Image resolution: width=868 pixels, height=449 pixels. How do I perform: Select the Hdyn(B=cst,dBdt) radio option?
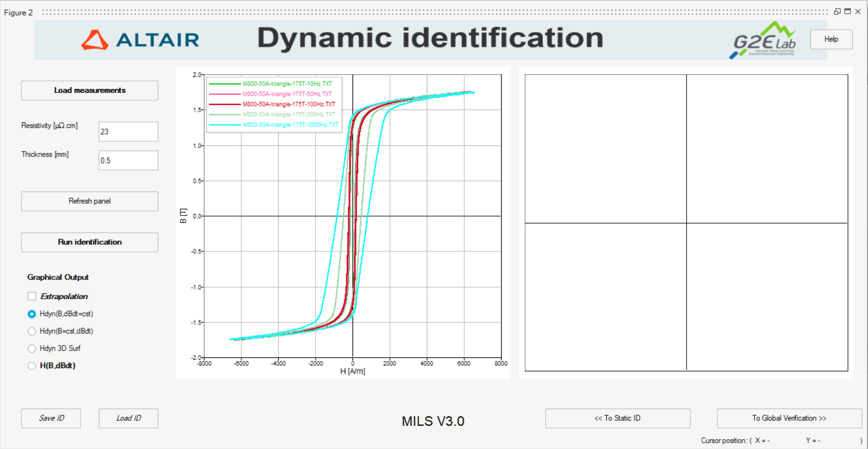point(32,331)
